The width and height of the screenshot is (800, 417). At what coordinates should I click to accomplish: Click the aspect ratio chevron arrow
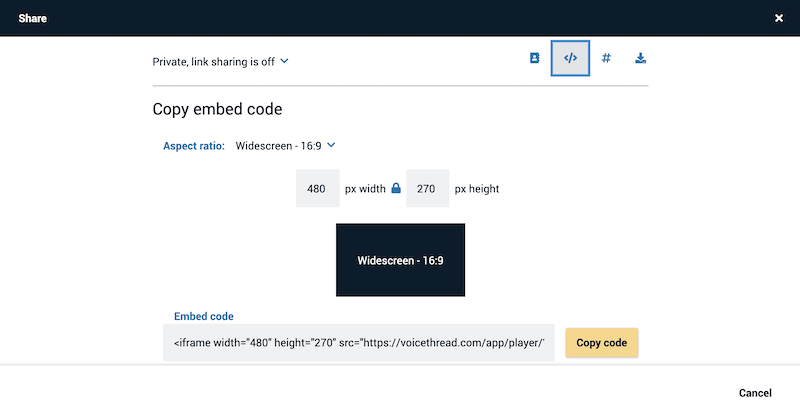(331, 145)
